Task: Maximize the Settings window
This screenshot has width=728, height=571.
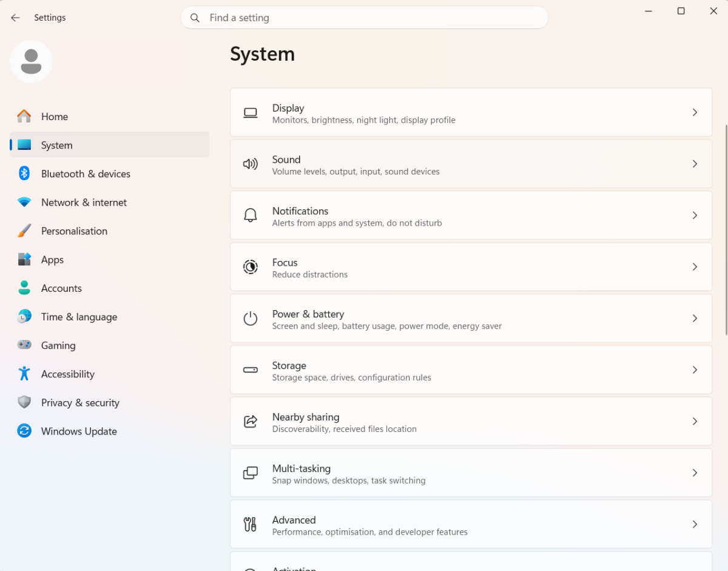Action: 681,11
